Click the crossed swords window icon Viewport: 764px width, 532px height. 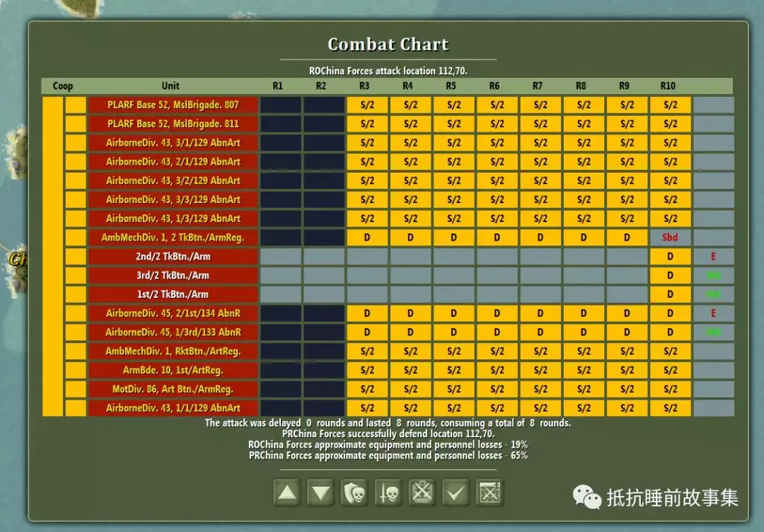(490, 493)
